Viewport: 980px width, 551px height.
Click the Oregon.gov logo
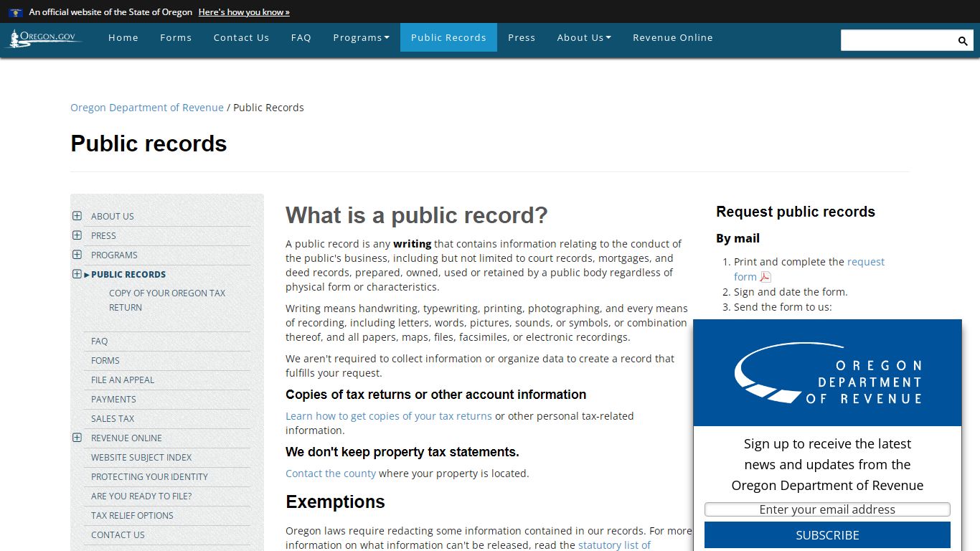(x=43, y=38)
